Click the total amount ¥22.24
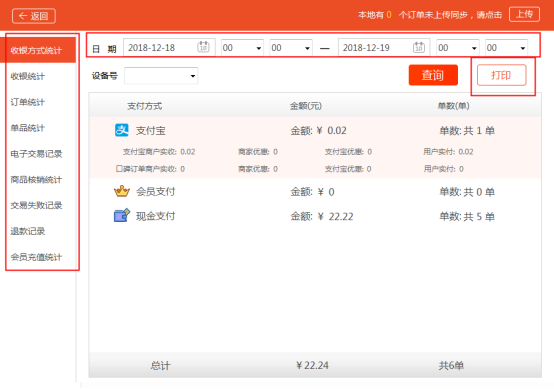 pyautogui.click(x=312, y=365)
